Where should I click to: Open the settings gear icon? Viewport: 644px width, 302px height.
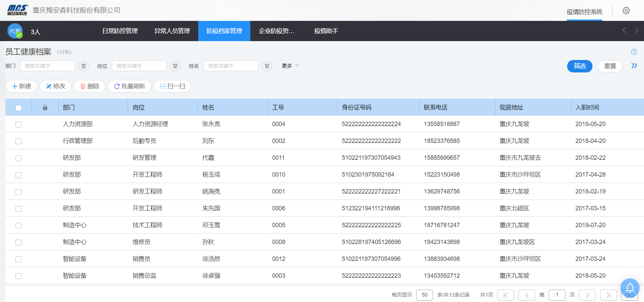click(626, 11)
